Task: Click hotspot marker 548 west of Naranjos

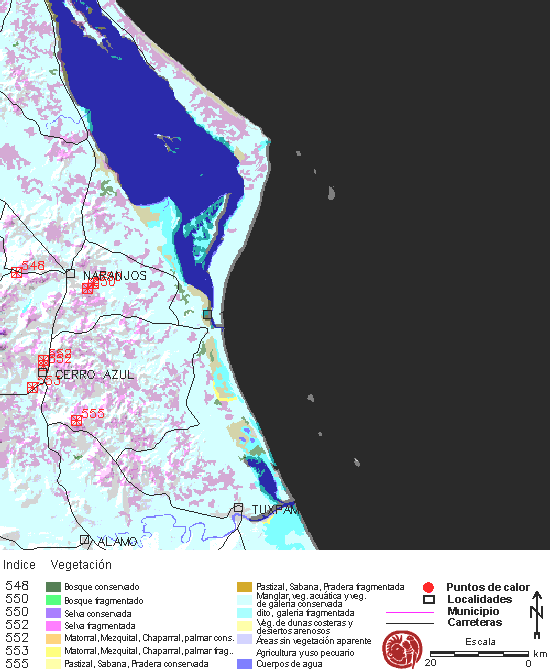Action: (16, 272)
